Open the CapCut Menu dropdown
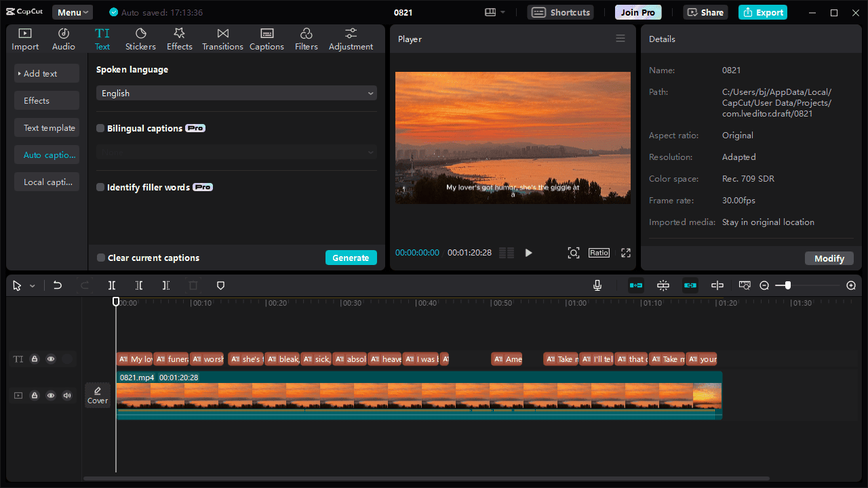The height and width of the screenshot is (488, 868). pyautogui.click(x=72, y=12)
